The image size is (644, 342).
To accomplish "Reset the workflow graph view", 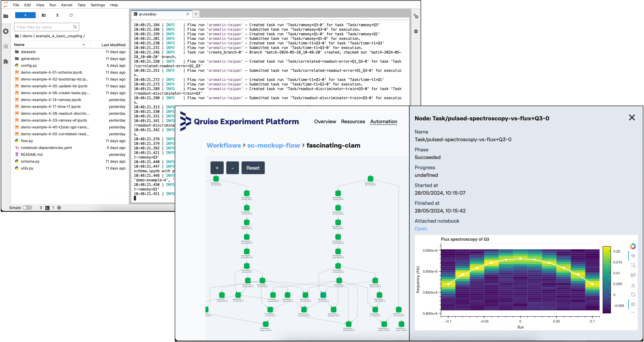I will [253, 168].
